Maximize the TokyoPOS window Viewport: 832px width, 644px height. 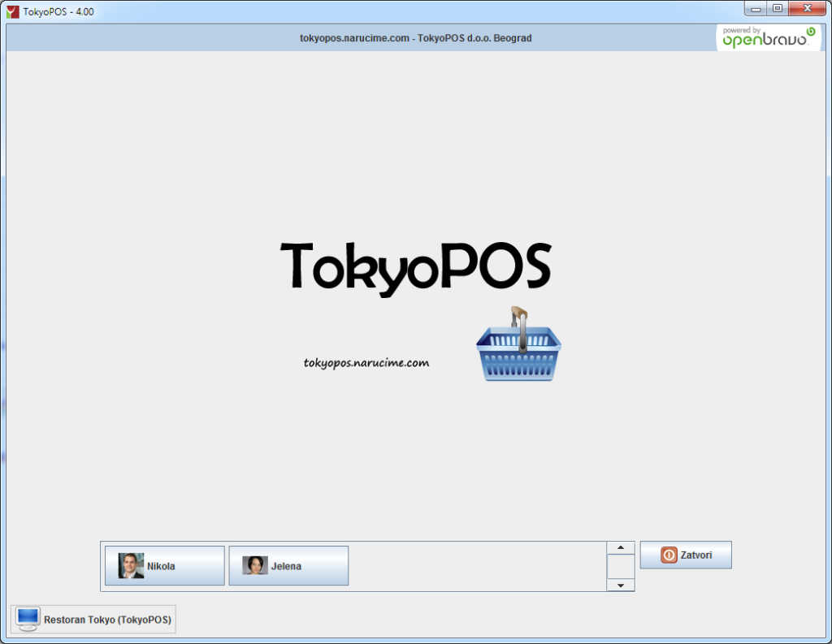778,8
